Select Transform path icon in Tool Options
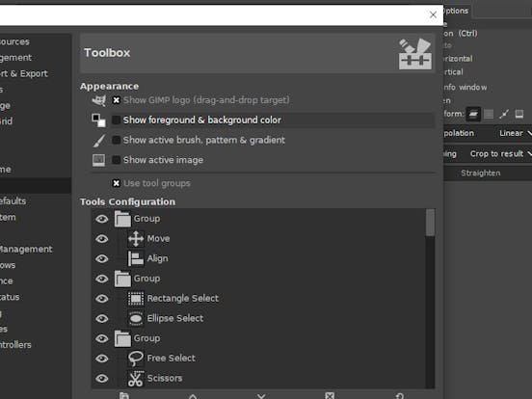The height and width of the screenshot is (399, 532). (504, 114)
